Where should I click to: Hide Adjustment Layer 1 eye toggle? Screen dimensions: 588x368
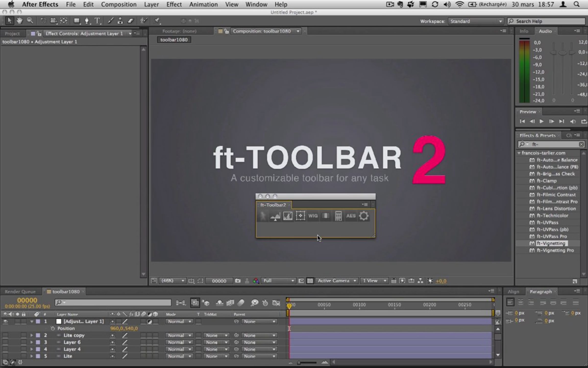(x=5, y=321)
